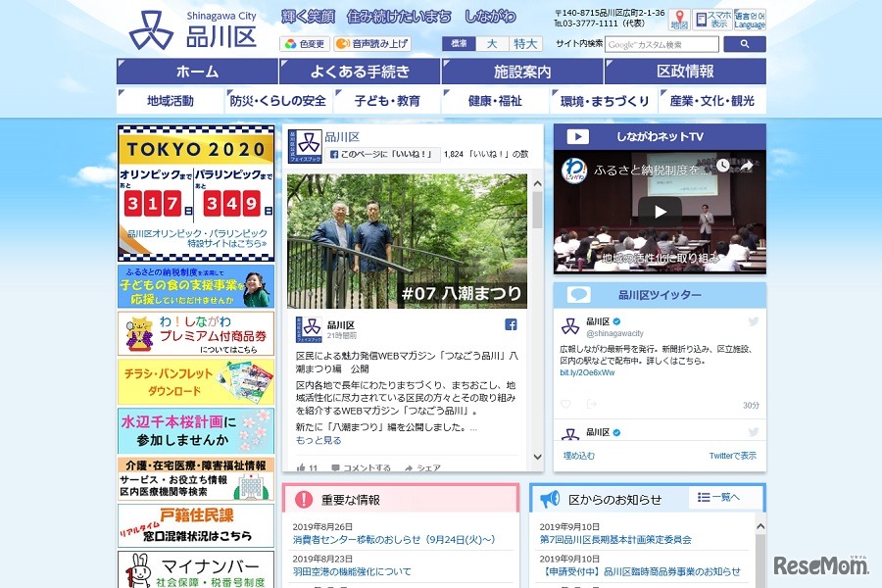Open Language selection with the 言語 icon
This screenshot has height=588, width=882.
pos(750,19)
